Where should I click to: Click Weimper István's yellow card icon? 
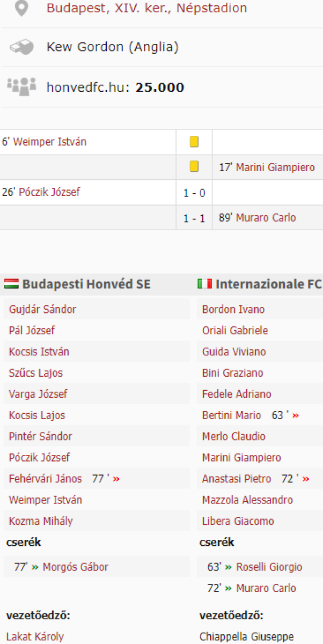[x=194, y=142]
